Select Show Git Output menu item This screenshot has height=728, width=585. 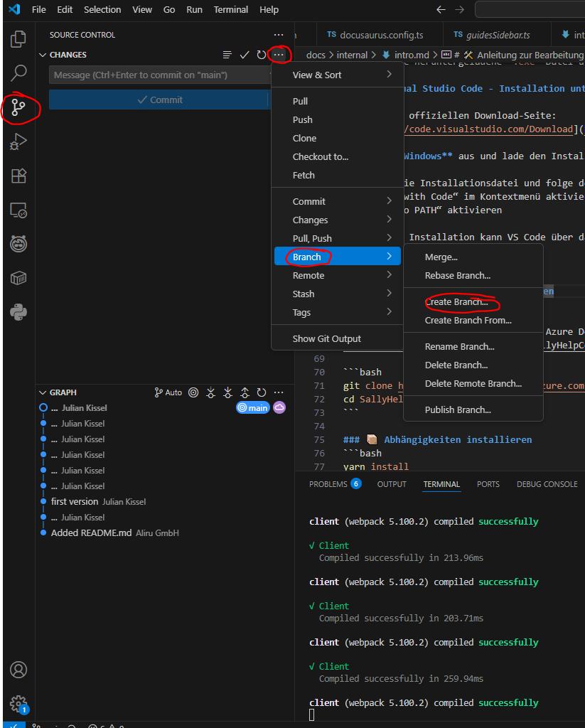[x=337, y=339]
